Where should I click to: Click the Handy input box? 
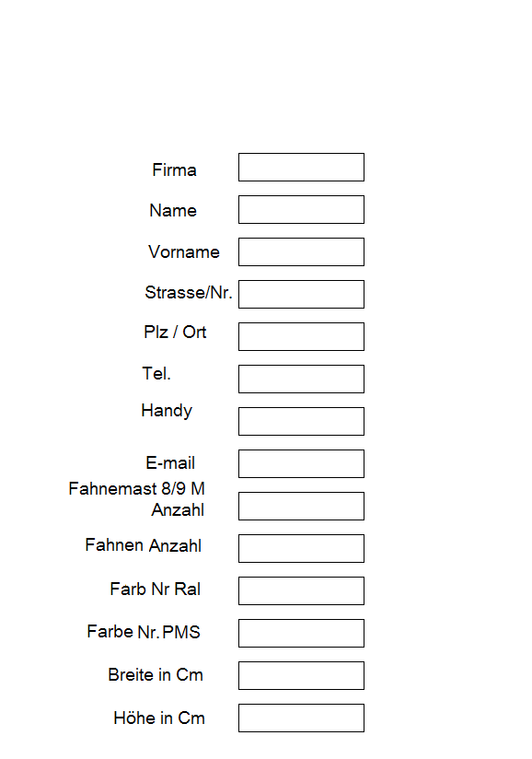point(300,421)
